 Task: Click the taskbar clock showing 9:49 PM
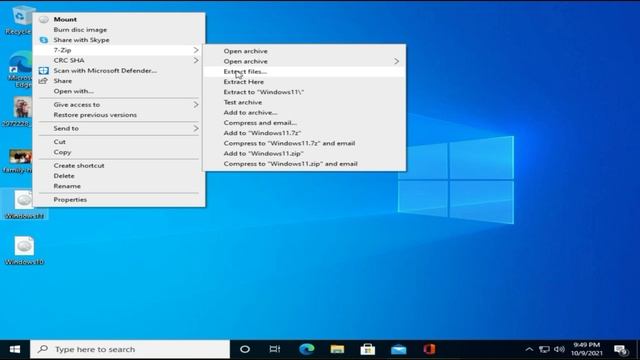pos(587,349)
